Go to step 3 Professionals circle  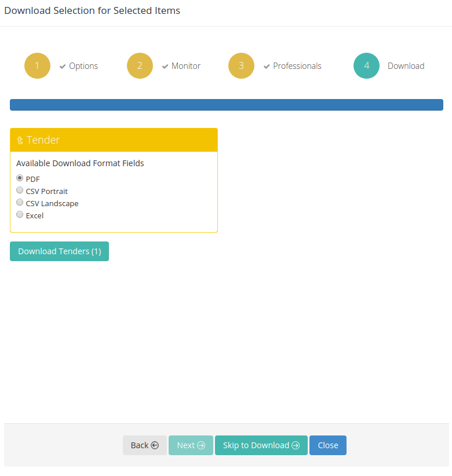[241, 66]
